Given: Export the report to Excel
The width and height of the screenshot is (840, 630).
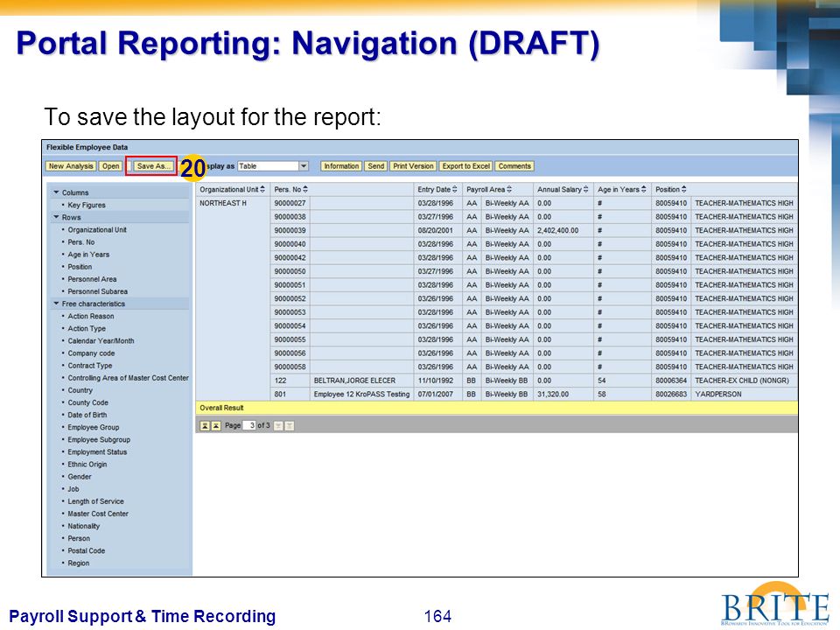Looking at the screenshot, I should click(466, 166).
